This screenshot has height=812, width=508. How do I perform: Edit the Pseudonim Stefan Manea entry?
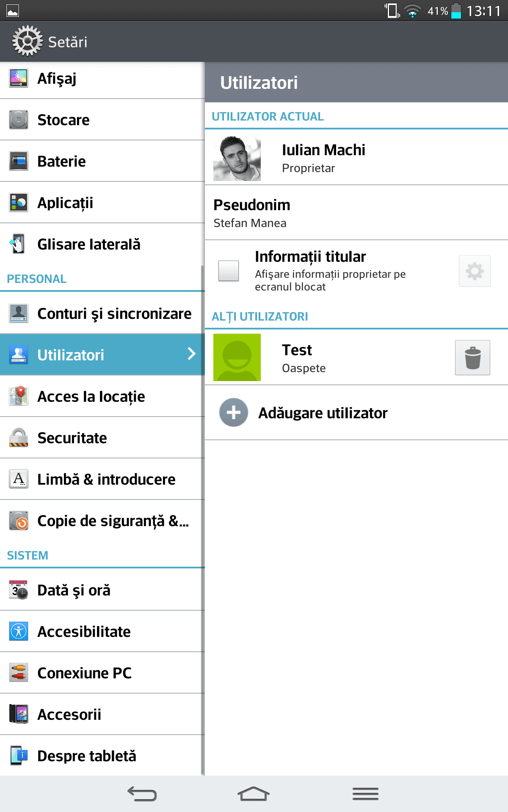point(356,213)
